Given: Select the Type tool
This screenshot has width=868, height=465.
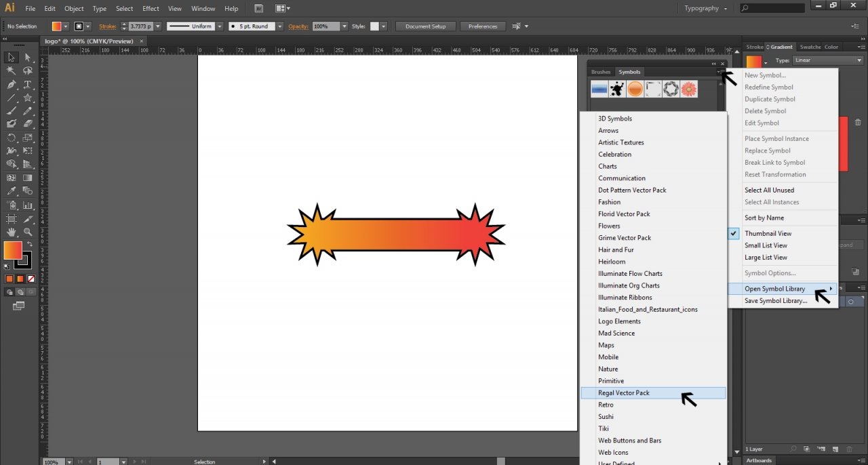Looking at the screenshot, I should click(x=28, y=85).
